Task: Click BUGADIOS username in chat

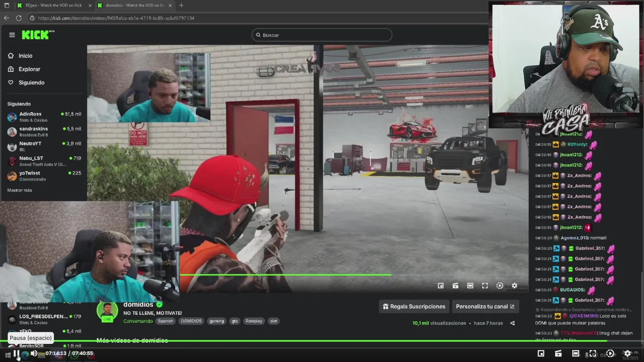Action: (x=573, y=290)
